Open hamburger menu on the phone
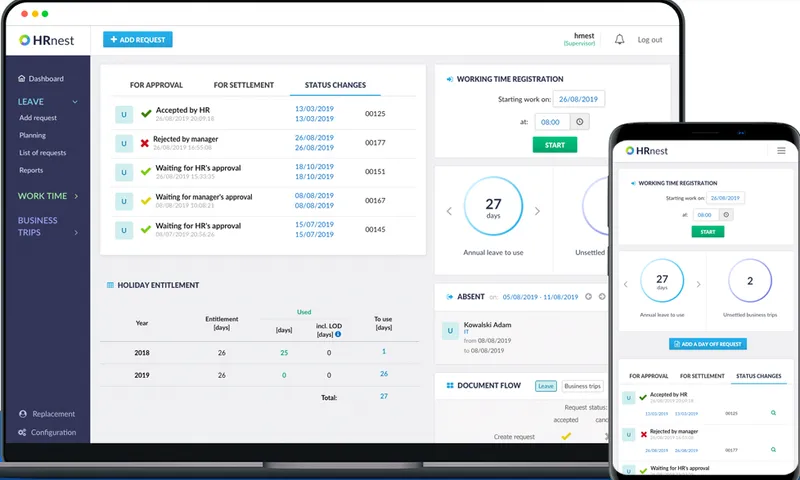 [781, 150]
